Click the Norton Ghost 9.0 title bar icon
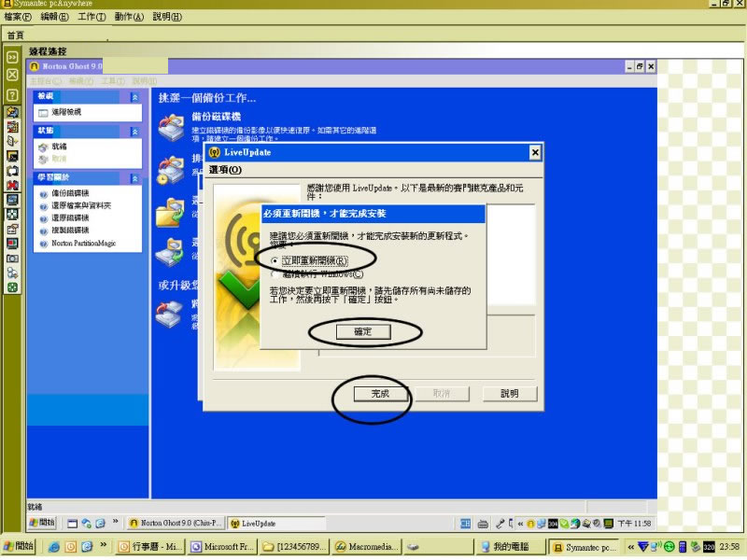This screenshot has height=560, width=747. (35, 66)
